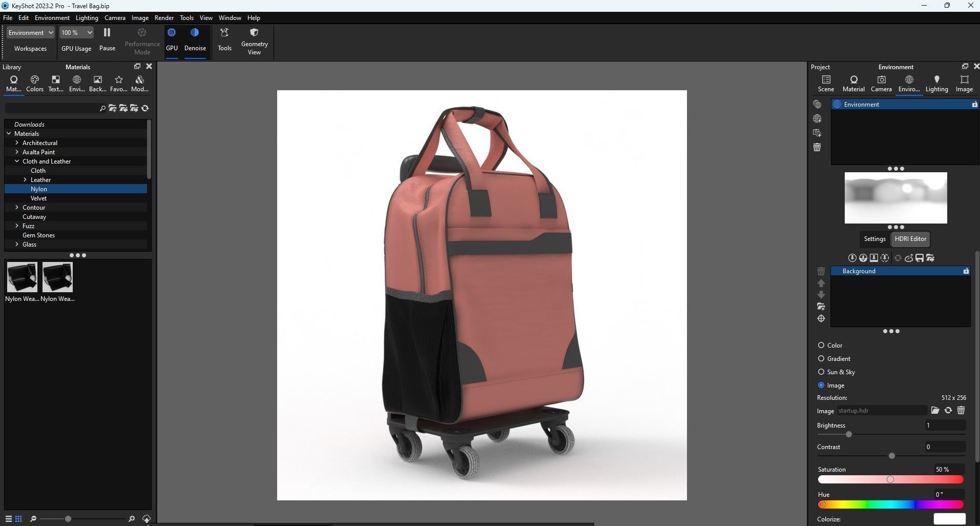Switch to the HDRI Editor tab
This screenshot has width=980, height=526.
point(910,239)
